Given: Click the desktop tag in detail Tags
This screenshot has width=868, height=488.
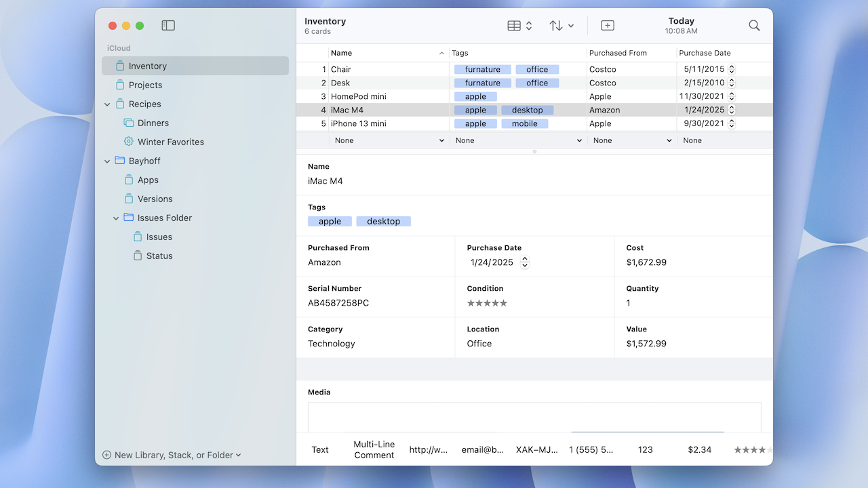Looking at the screenshot, I should pos(384,221).
